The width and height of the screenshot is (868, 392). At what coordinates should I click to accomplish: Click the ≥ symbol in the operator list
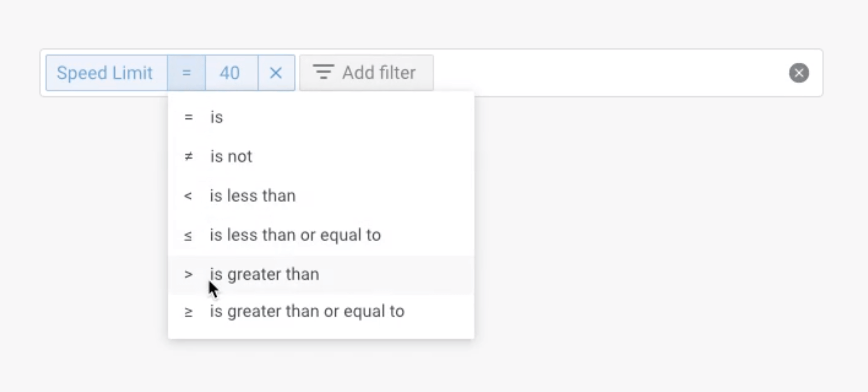(188, 312)
